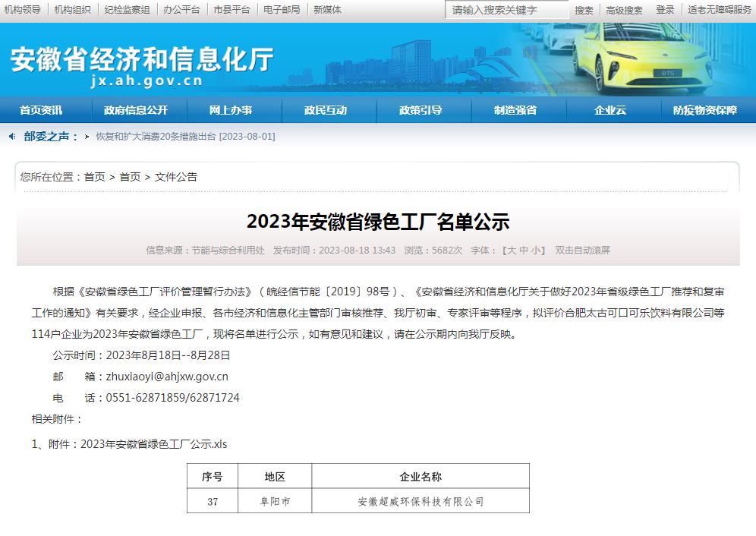Open the 防疫物资保障 navigation item
The height and width of the screenshot is (536, 756).
704,110
